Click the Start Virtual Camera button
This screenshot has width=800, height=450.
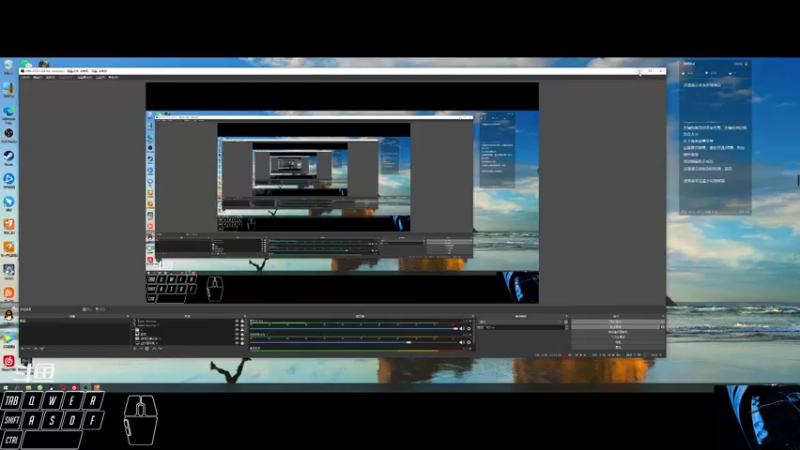point(618,332)
